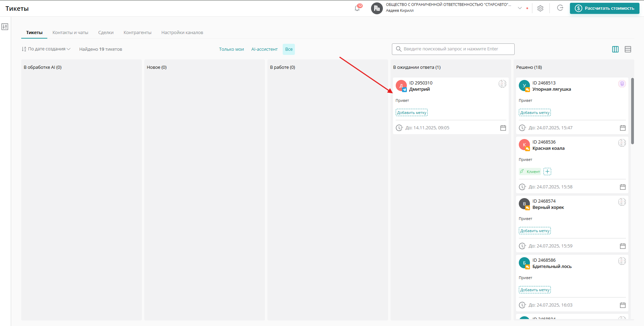Click deadline clock icon on ticket 2950310
This screenshot has width=644, height=326.
(399, 128)
